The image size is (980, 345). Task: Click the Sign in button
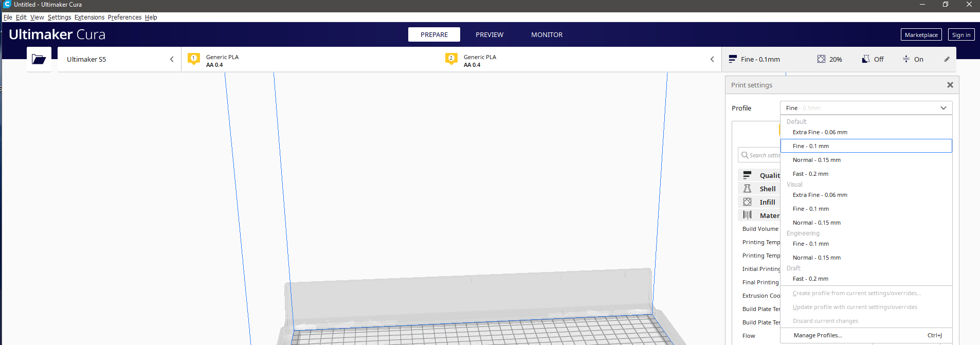961,34
